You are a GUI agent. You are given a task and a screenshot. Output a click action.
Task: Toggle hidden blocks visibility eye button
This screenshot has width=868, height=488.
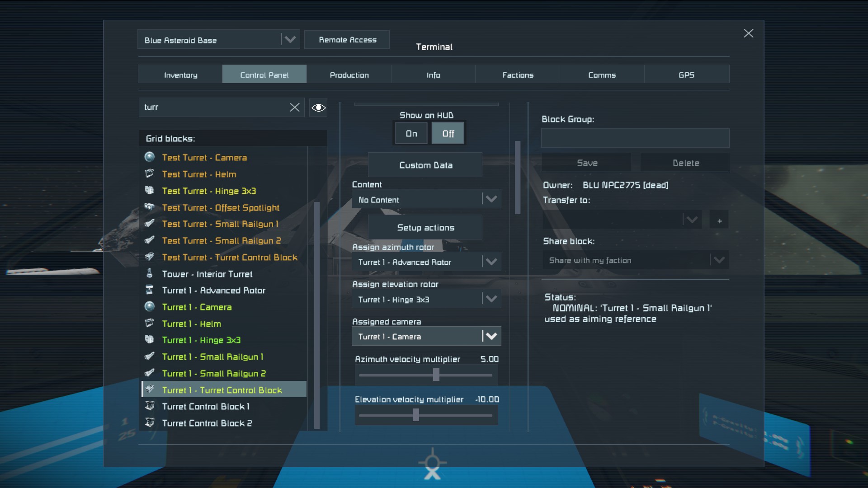pos(318,108)
